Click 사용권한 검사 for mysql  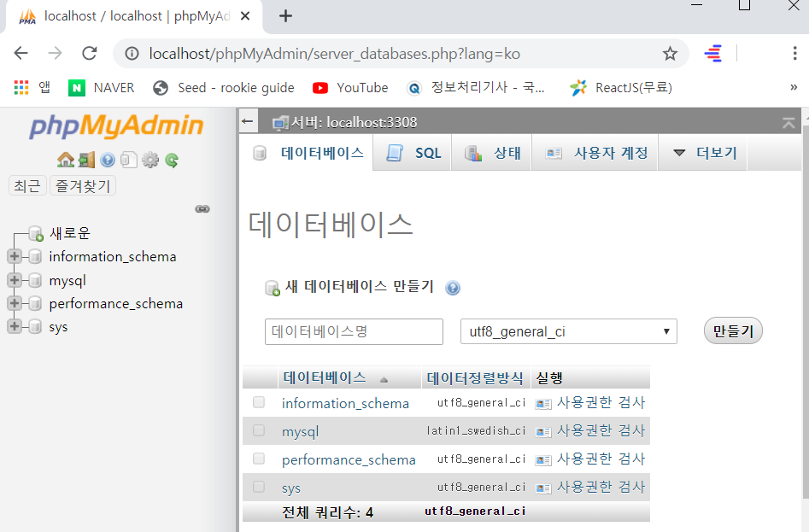(601, 430)
